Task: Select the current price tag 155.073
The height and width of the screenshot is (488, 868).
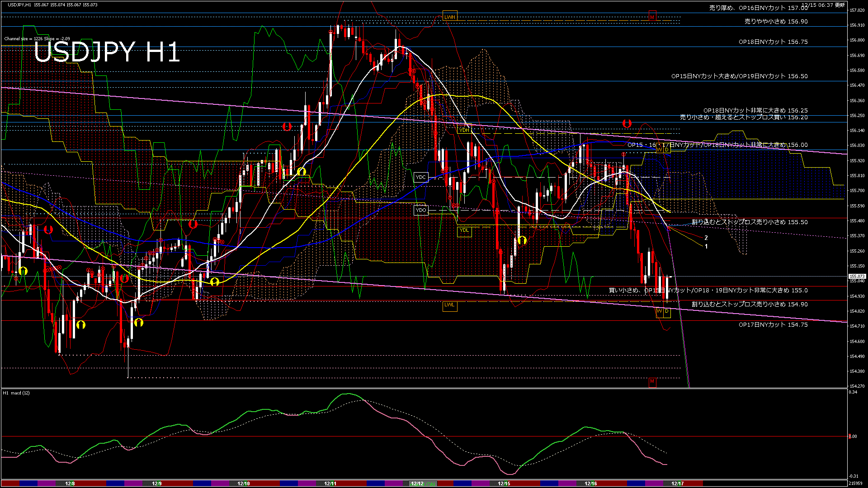Action: pos(857,275)
